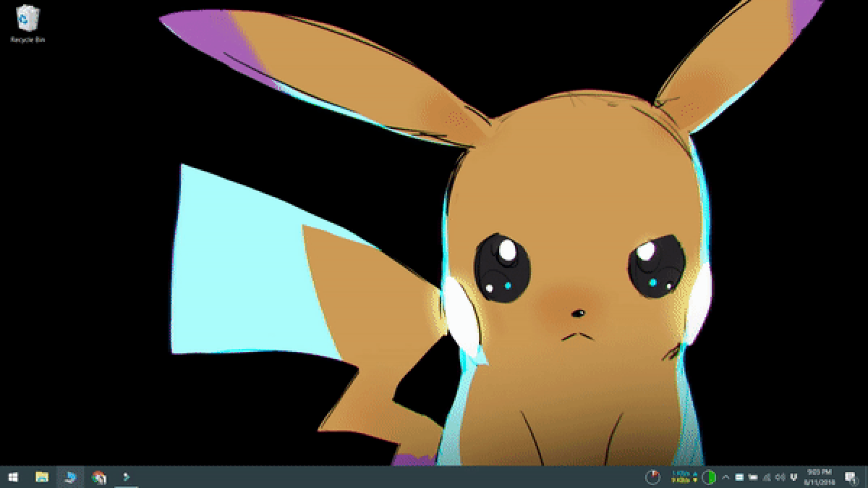Click the U-shaped utility icon in the tray
This screenshot has width=868, height=488.
[x=793, y=478]
